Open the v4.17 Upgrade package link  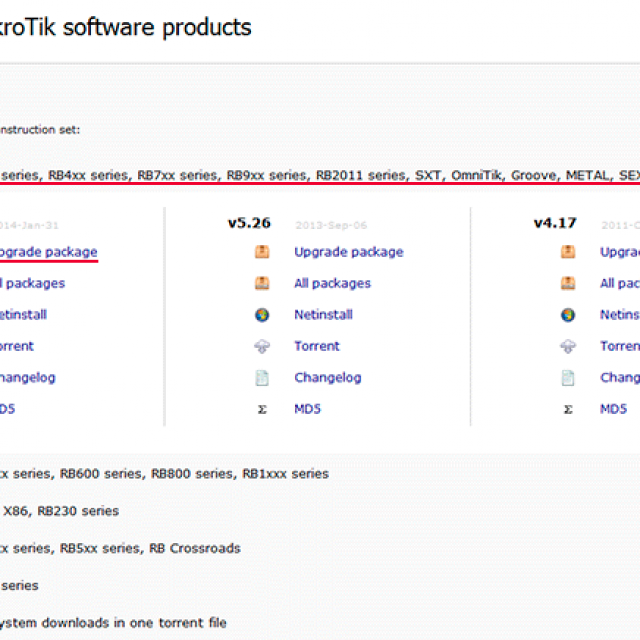[x=620, y=252]
